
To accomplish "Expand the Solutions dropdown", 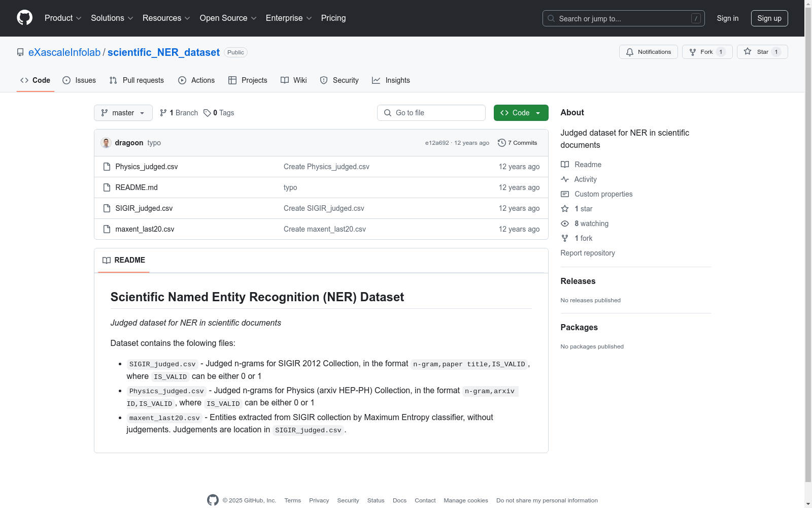I will 112,18.
